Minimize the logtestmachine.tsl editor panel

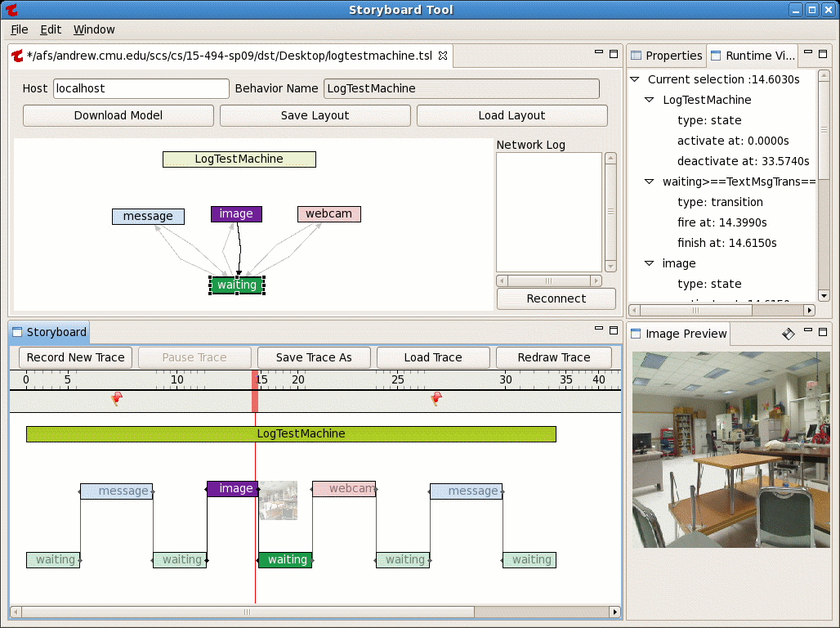pyautogui.click(x=598, y=54)
